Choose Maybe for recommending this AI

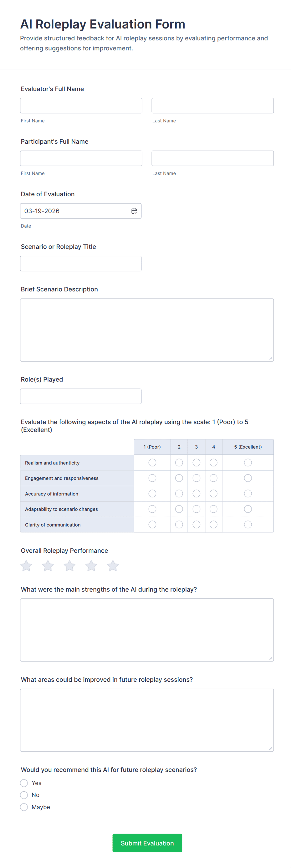[24, 807]
